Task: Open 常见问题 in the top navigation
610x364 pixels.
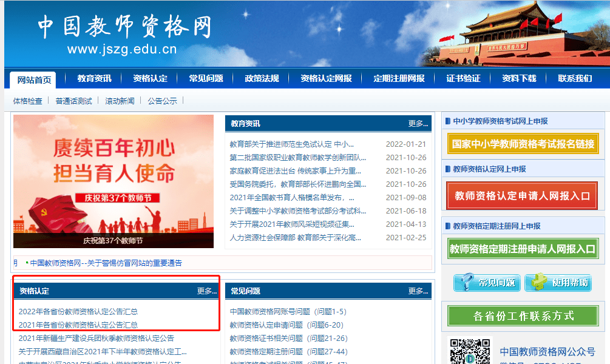Action: click(x=206, y=78)
